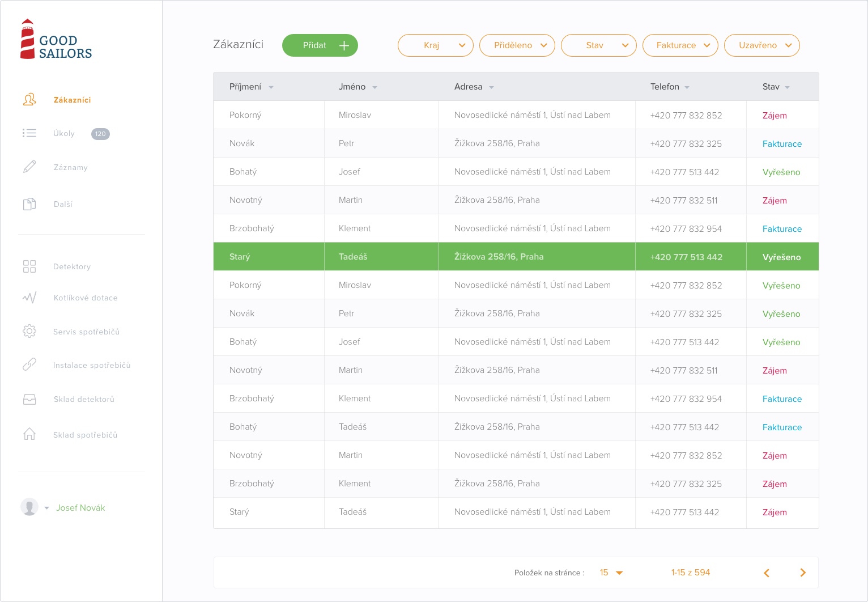Click the Sklad spotřebičů house icon
Image resolution: width=868 pixels, height=602 pixels.
29,434
